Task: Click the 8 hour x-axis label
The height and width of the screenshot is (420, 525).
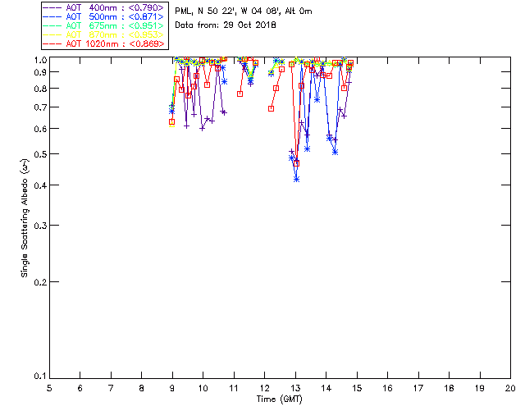Action: [142, 388]
